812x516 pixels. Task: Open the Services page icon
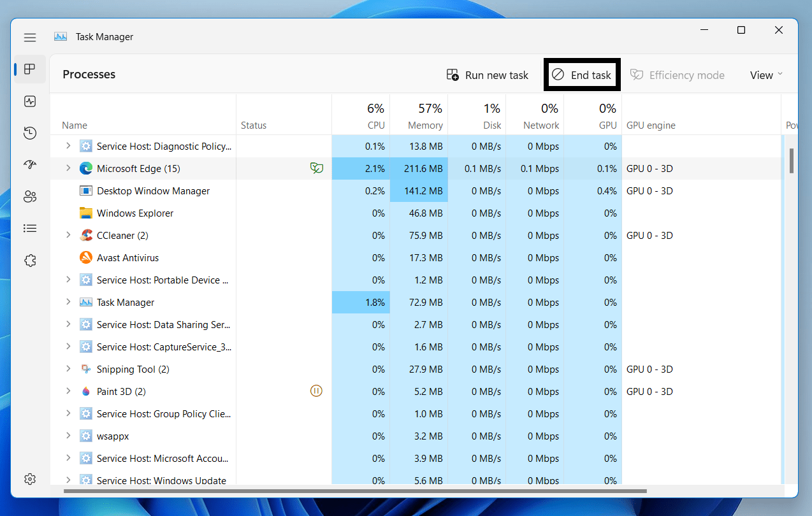[x=30, y=261]
